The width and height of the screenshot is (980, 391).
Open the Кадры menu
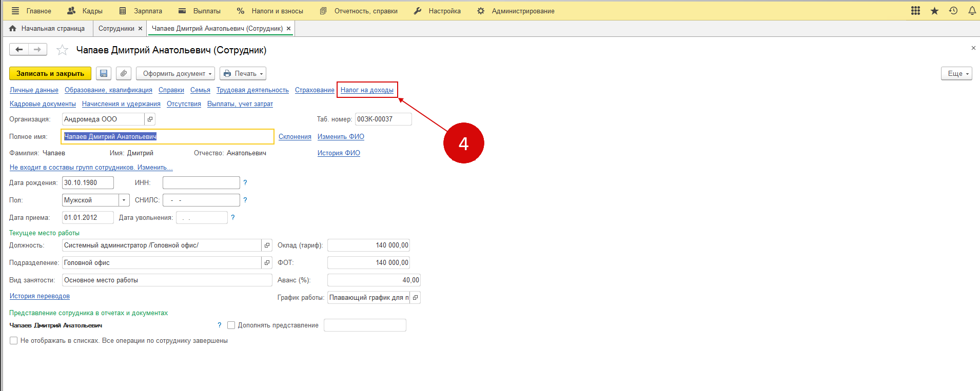point(85,11)
